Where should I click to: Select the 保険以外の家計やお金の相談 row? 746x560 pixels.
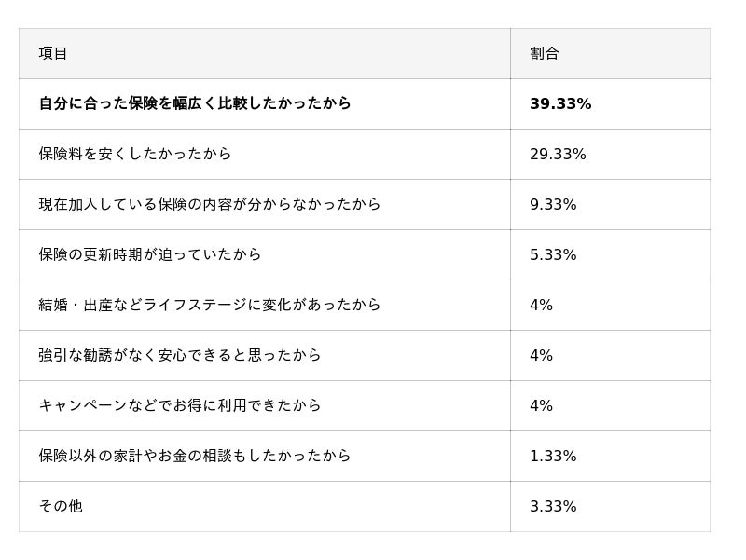[195, 456]
